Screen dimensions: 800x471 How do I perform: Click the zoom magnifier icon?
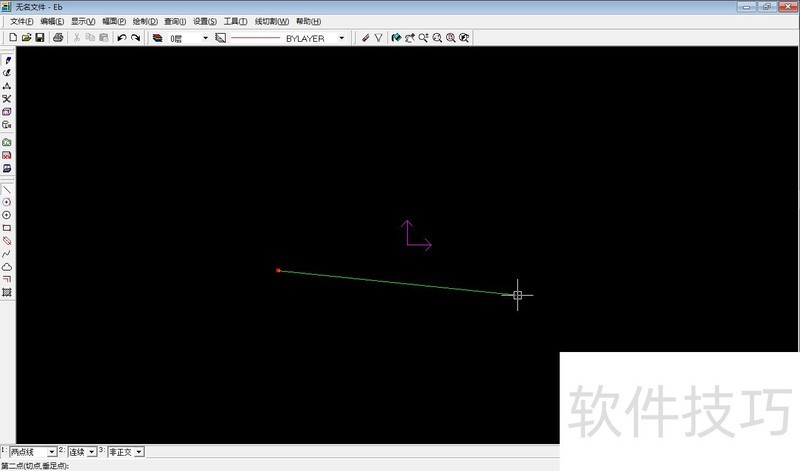[x=438, y=38]
